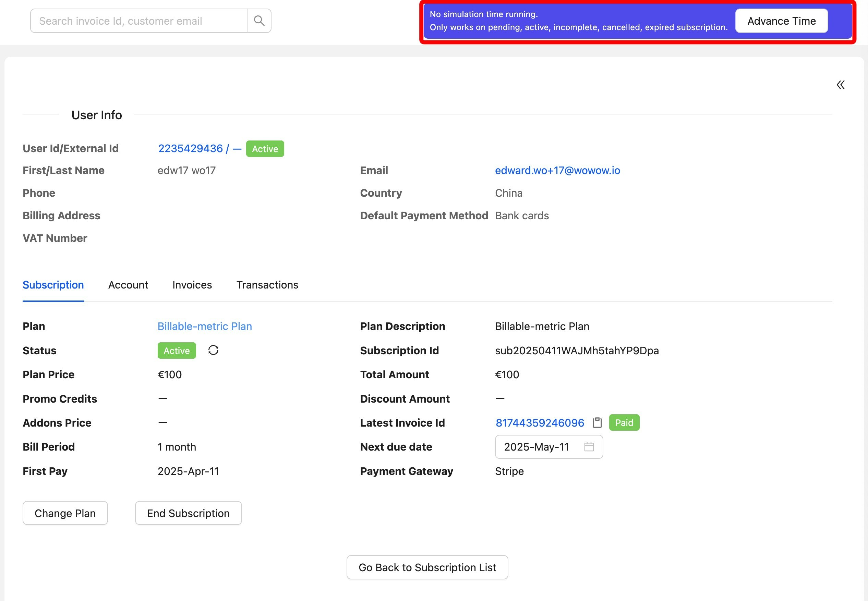The height and width of the screenshot is (601, 868).
Task: Click the Active badge next to user id
Action: tap(265, 148)
